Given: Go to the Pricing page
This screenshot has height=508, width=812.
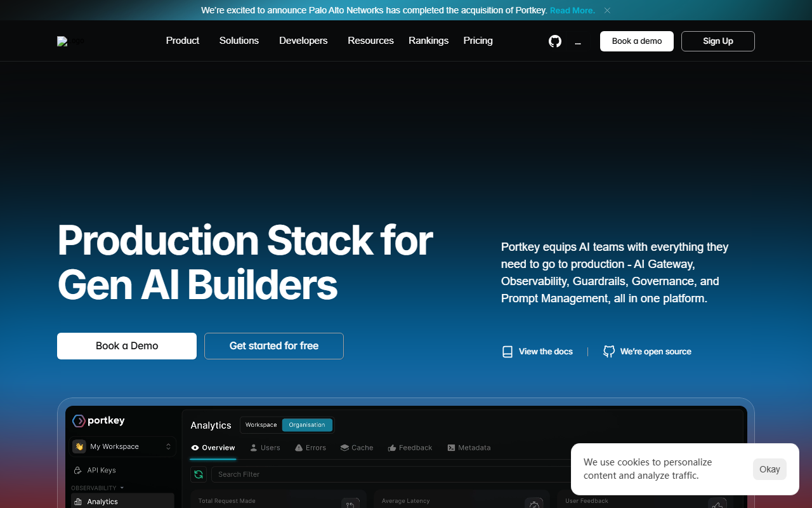Looking at the screenshot, I should coord(478,41).
